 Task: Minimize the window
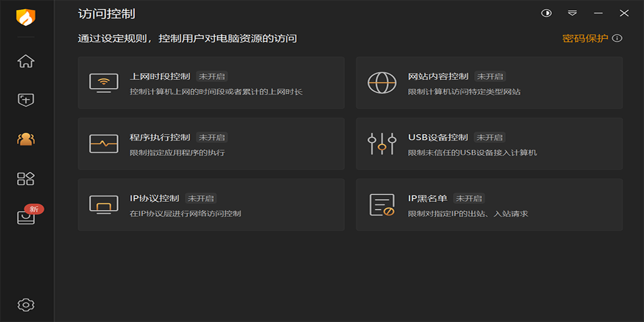[x=598, y=13]
